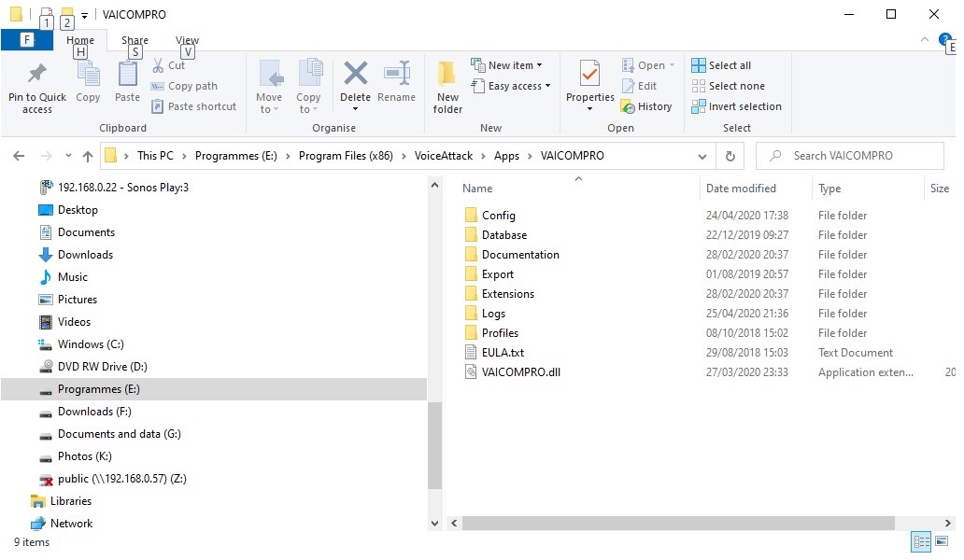Viewport: 964px width, 560px height.
Task: Switch to Large icons view icon
Action: click(942, 541)
